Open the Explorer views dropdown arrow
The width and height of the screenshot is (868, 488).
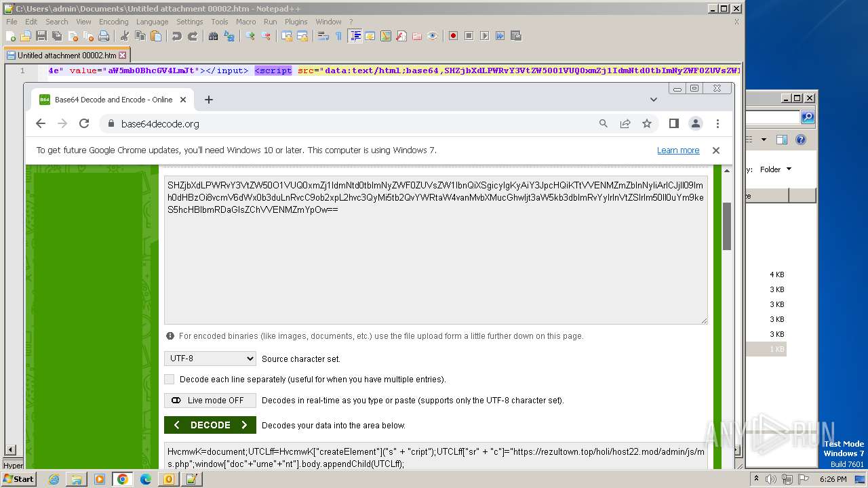(764, 140)
